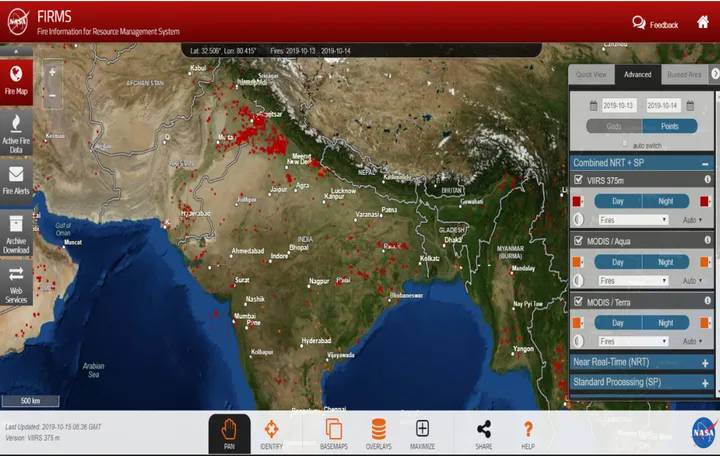Open the Fire Alerts envelope icon

(x=16, y=181)
